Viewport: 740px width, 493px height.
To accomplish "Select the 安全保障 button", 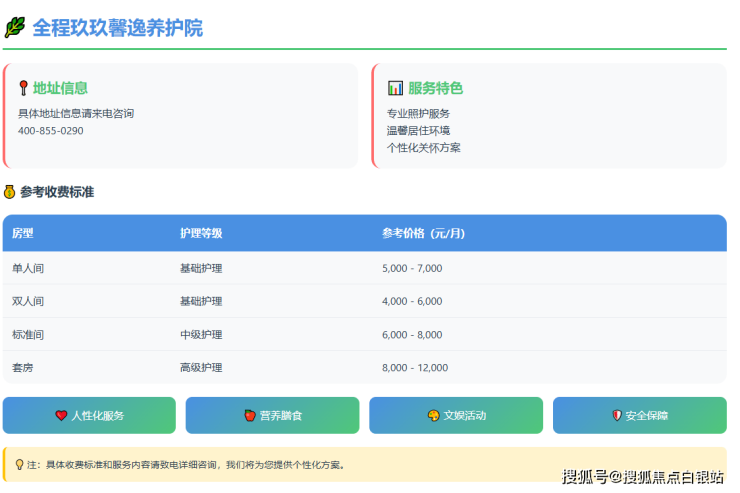I will pos(639,416).
